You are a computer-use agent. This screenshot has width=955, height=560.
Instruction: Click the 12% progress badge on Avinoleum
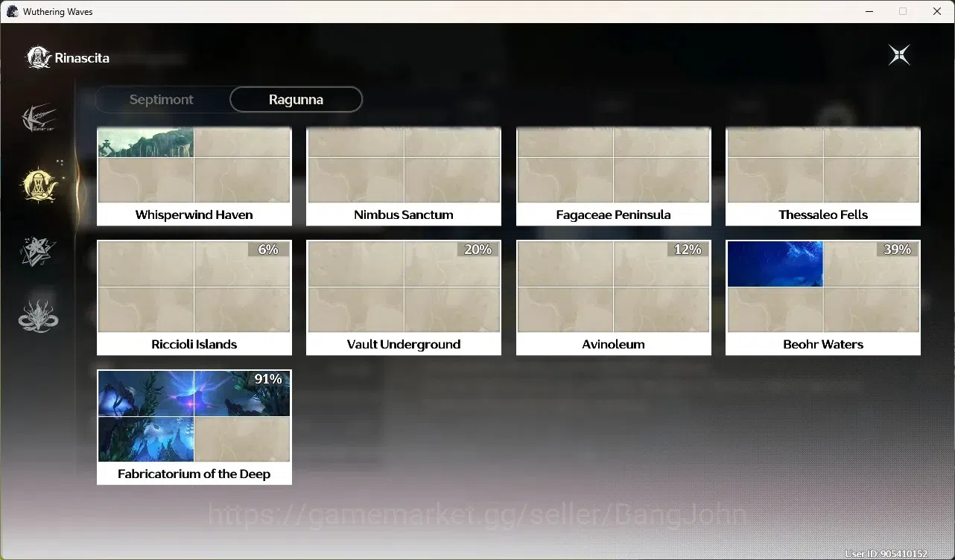tap(688, 249)
